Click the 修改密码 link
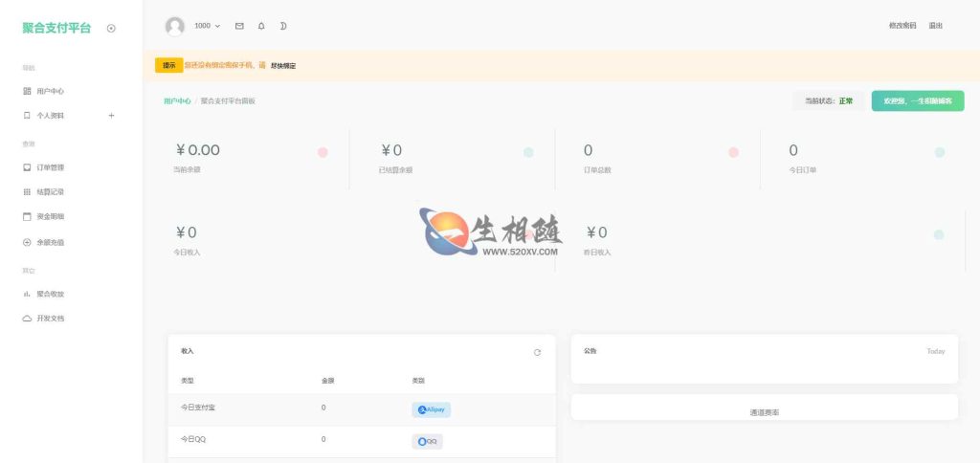 [902, 26]
